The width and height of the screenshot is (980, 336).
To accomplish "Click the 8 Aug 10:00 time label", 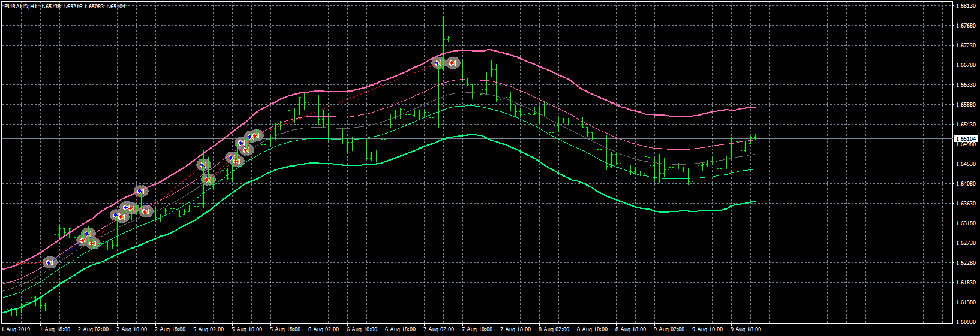I will point(592,329).
